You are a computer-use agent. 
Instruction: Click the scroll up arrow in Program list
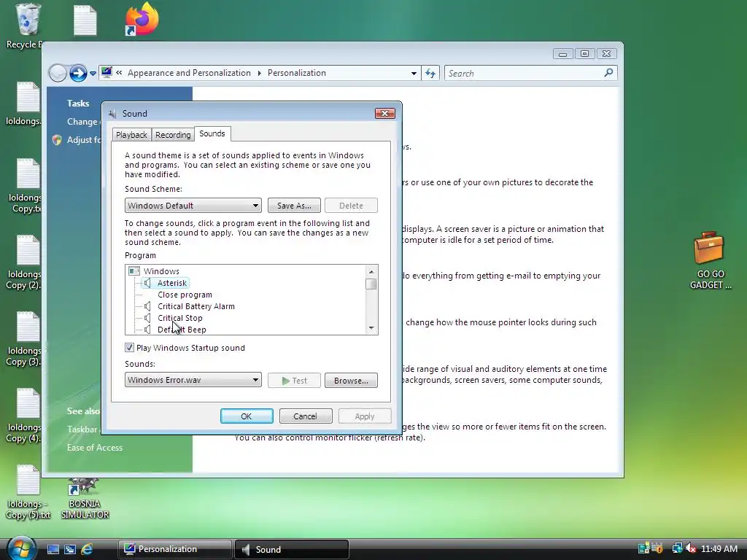click(371, 271)
